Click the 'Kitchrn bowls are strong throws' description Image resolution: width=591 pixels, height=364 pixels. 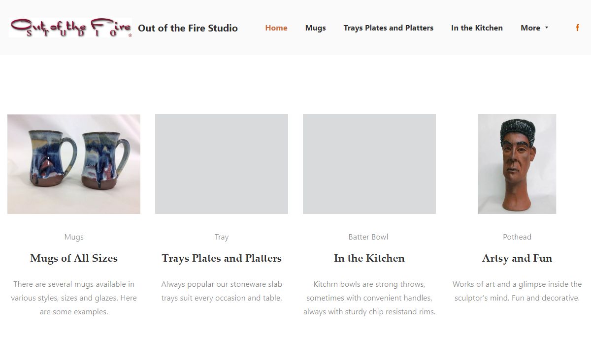pyautogui.click(x=369, y=298)
